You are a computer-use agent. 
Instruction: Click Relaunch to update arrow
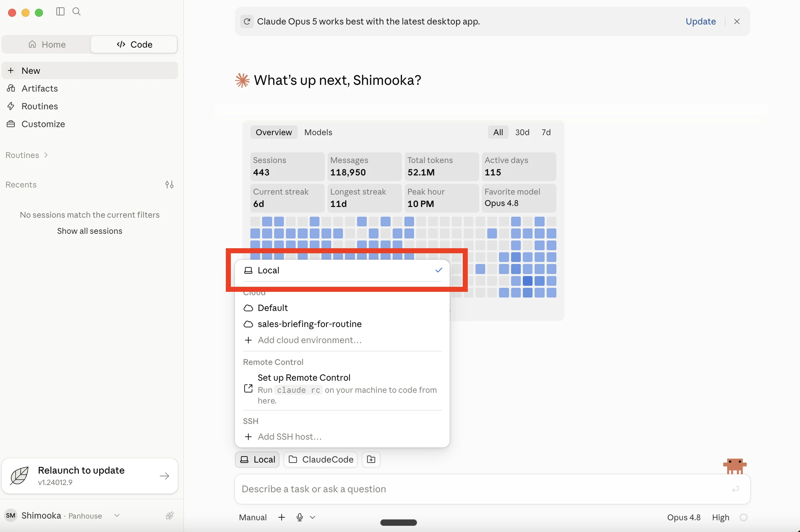coord(165,476)
